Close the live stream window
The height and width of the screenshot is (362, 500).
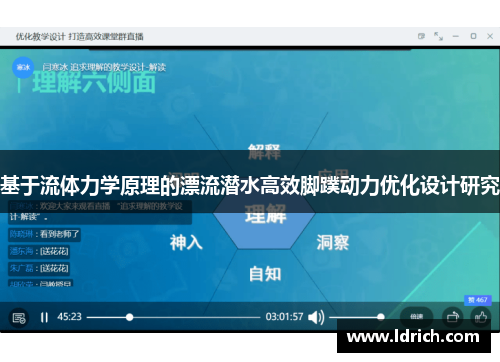click(x=490, y=36)
